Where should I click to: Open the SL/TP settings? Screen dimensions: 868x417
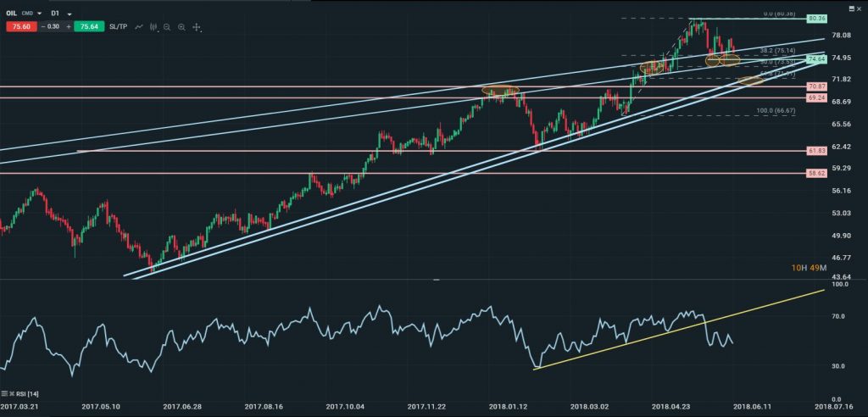118,27
